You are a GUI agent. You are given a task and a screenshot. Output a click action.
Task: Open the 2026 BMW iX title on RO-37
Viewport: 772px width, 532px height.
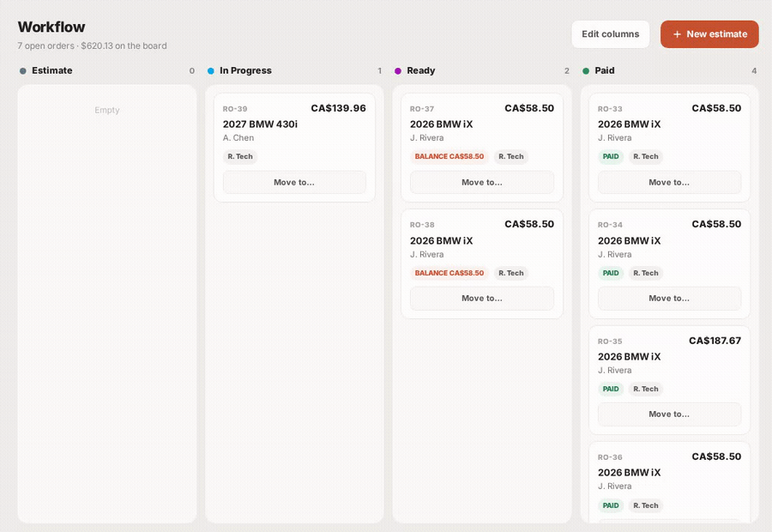click(x=441, y=124)
